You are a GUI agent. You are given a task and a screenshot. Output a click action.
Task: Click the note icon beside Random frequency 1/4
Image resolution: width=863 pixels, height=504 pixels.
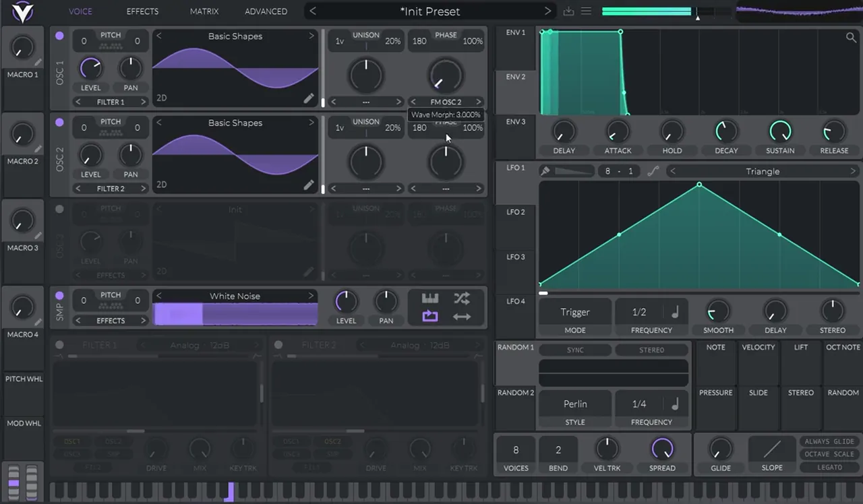675,404
